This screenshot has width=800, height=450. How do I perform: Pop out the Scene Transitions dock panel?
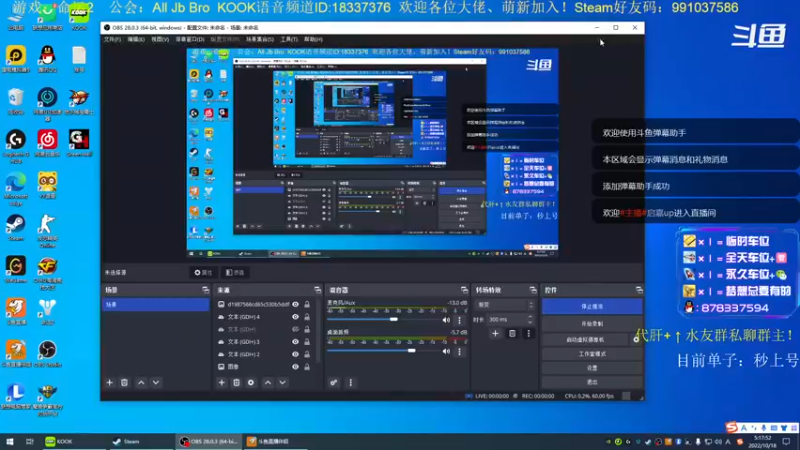533,290
